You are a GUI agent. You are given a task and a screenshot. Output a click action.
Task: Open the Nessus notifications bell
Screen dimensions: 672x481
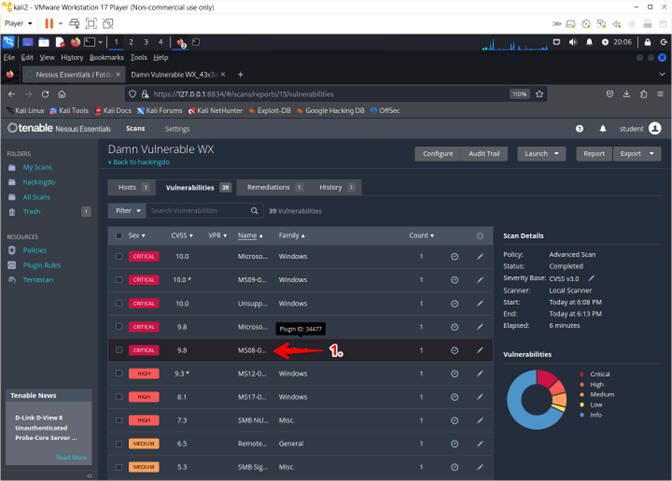[x=603, y=129]
